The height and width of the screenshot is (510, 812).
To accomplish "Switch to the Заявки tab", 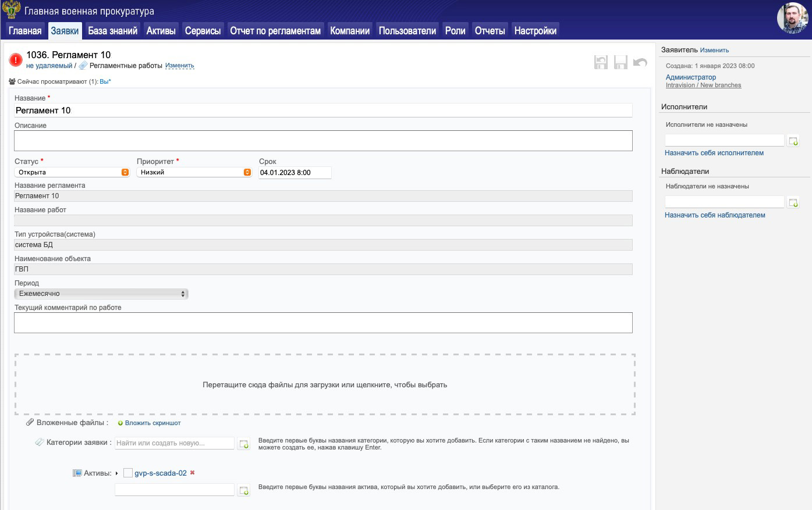I will tap(65, 31).
